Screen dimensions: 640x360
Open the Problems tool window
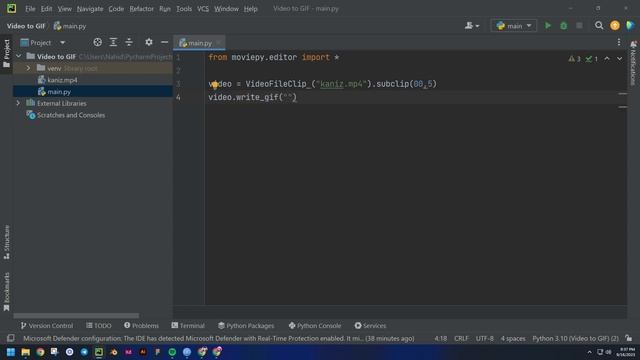click(141, 326)
